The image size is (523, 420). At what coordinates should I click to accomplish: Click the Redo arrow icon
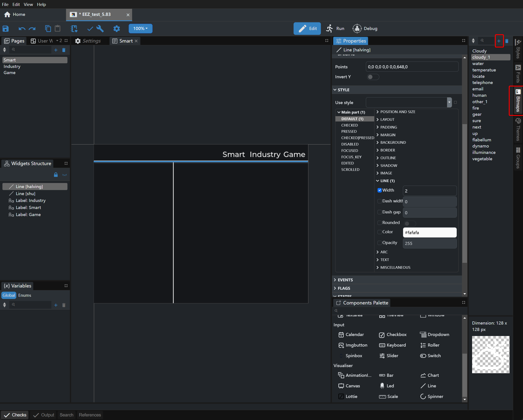point(32,29)
